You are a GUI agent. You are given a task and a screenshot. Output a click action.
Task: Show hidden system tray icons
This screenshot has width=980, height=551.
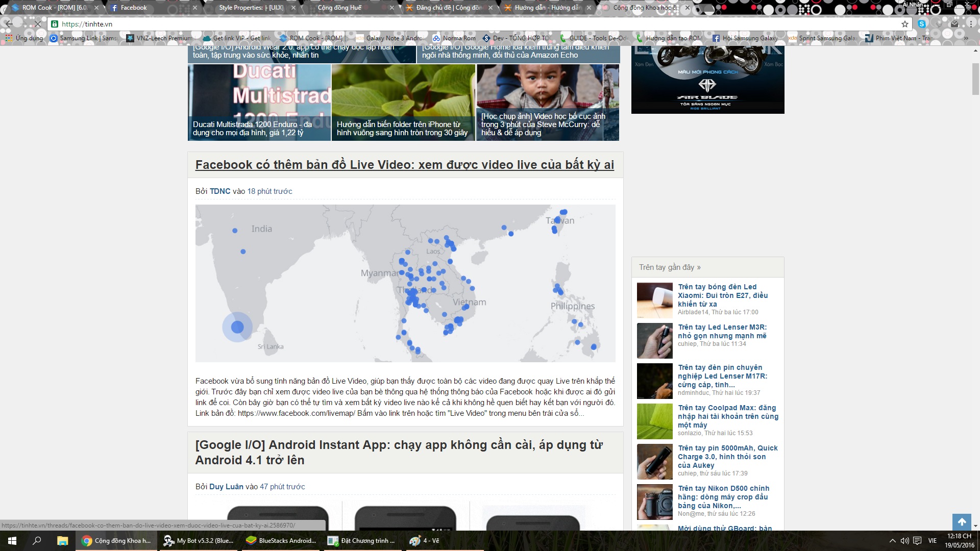892,541
